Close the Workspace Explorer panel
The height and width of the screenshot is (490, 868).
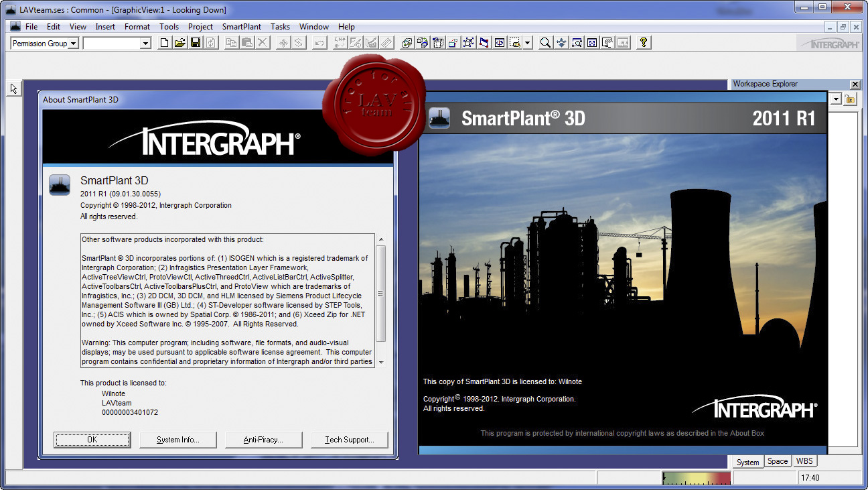[x=855, y=84]
